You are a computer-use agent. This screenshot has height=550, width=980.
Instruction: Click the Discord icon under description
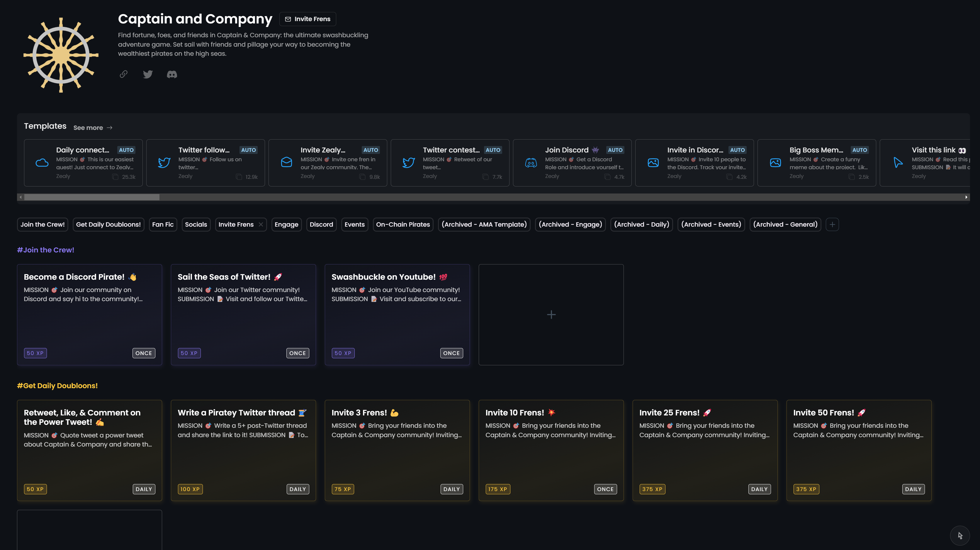[x=172, y=74]
